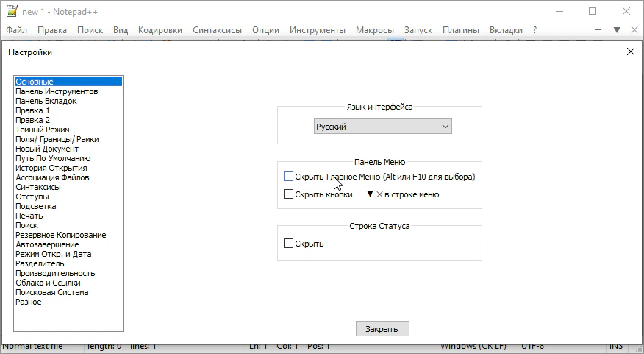This screenshot has height=354, width=644.
Task: Open the Плагины menu
Action: click(x=461, y=30)
